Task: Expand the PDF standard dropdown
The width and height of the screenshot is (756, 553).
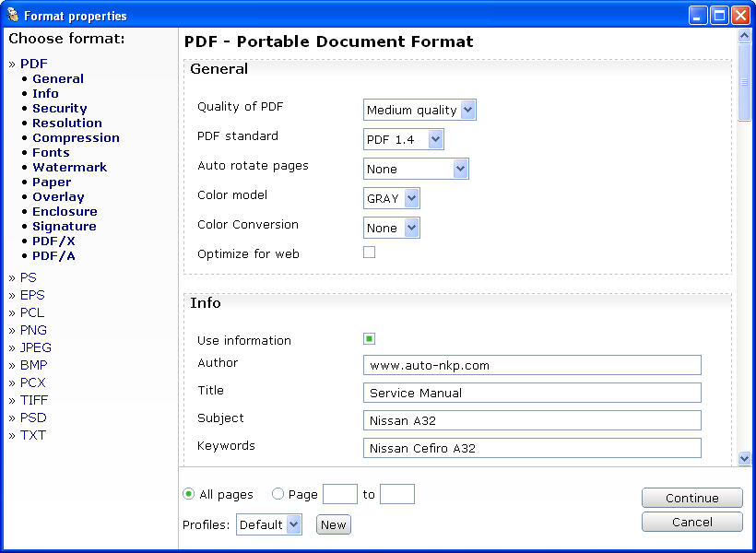Action: pos(404,139)
